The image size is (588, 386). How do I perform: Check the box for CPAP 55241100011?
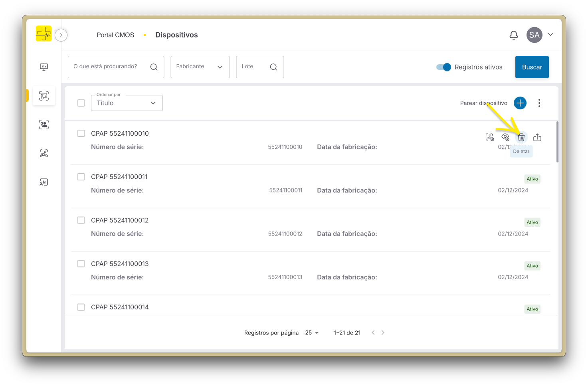coord(81,177)
